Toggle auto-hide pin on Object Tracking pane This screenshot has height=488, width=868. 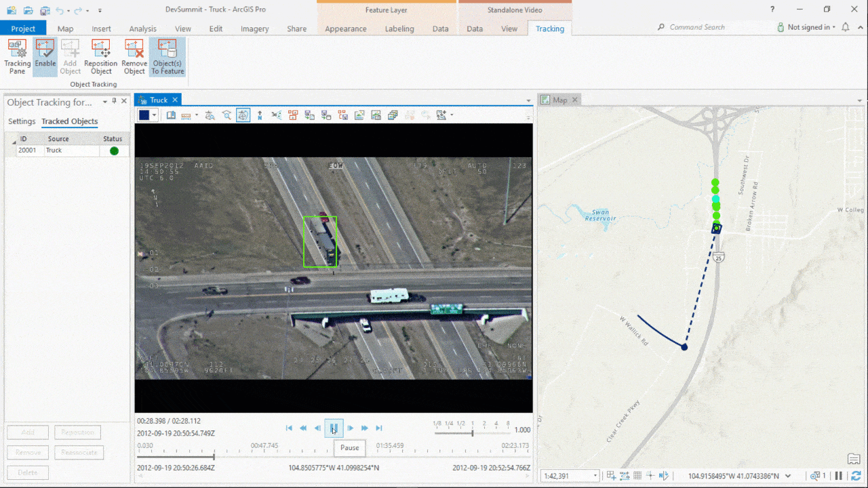[x=114, y=102]
